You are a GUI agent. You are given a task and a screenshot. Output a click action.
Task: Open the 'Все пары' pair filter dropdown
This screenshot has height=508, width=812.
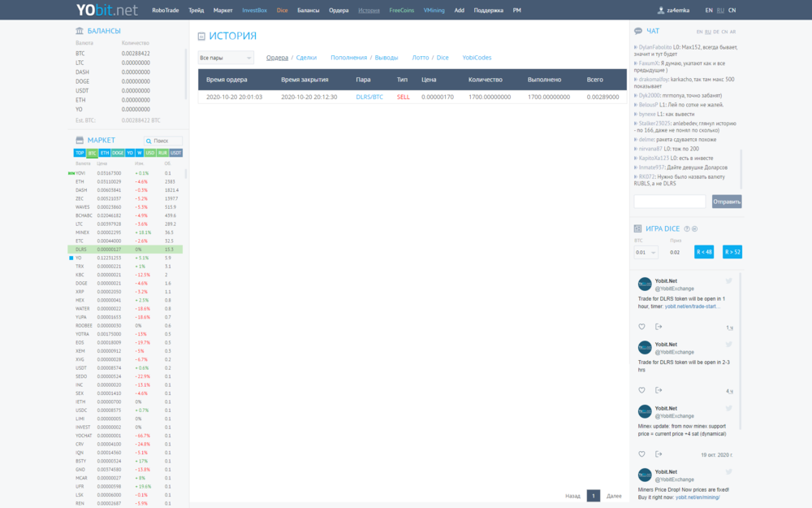tap(226, 58)
